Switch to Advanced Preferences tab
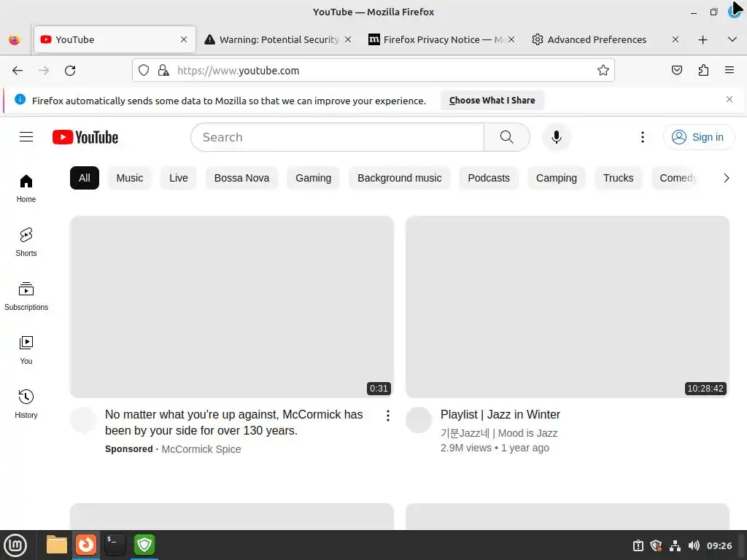Image resolution: width=747 pixels, height=560 pixels. 597,39
